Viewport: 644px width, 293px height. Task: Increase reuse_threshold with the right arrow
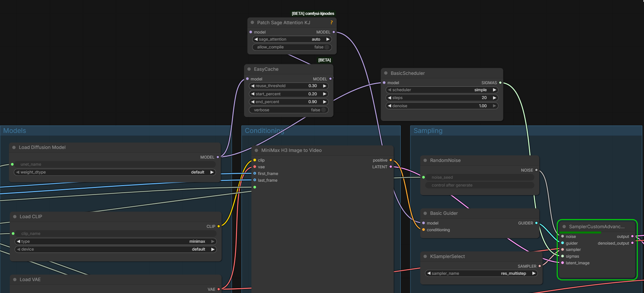tap(324, 86)
